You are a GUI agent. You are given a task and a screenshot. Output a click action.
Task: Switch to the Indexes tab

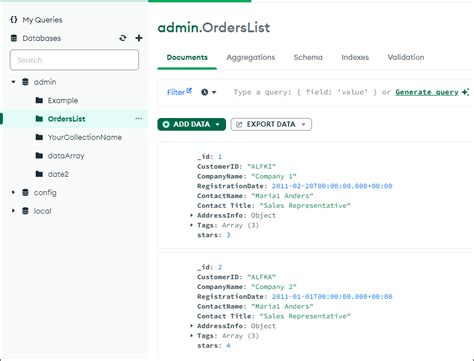pyautogui.click(x=355, y=57)
